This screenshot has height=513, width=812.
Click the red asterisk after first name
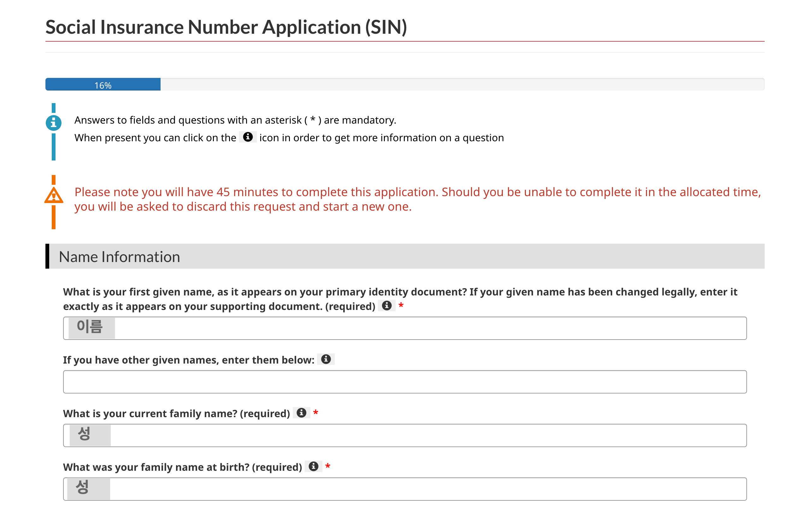(401, 306)
